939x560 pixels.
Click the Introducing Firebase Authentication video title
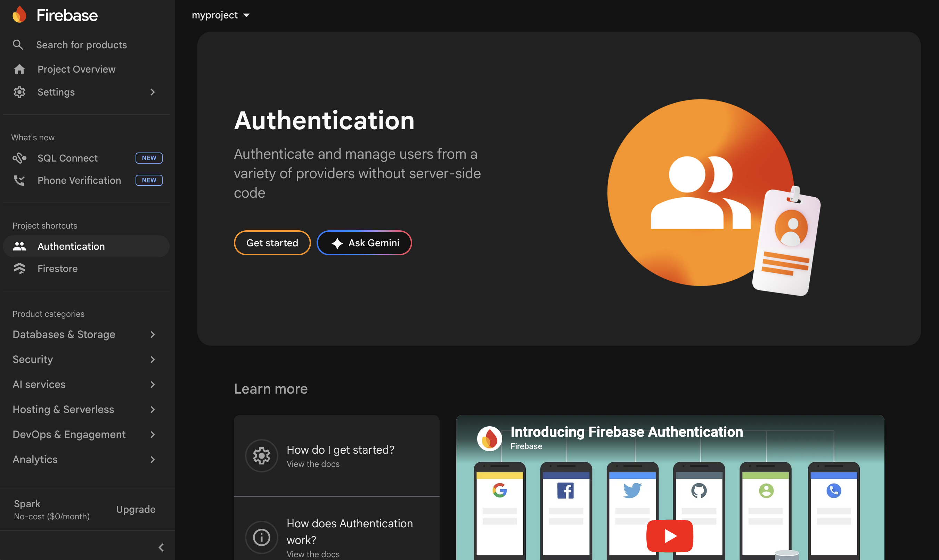coord(627,432)
